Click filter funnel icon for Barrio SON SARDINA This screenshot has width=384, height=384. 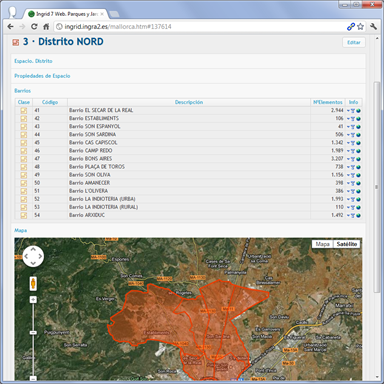(353, 135)
